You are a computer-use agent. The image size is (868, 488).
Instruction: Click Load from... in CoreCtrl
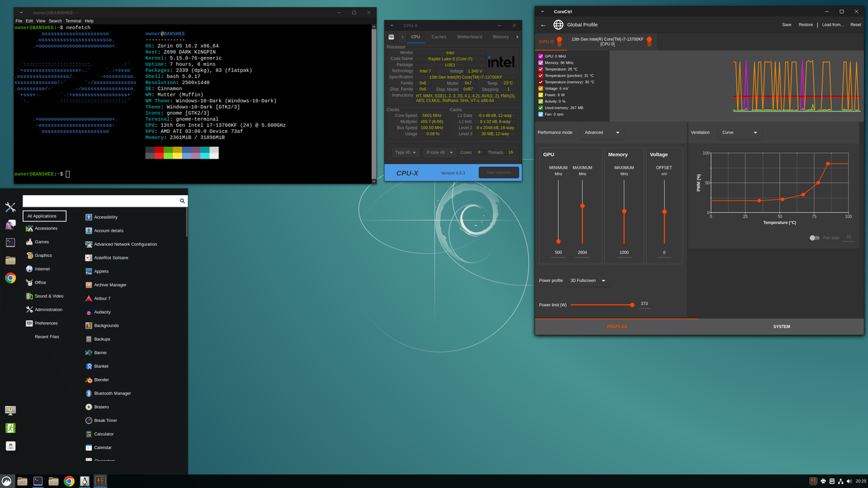[x=833, y=25]
